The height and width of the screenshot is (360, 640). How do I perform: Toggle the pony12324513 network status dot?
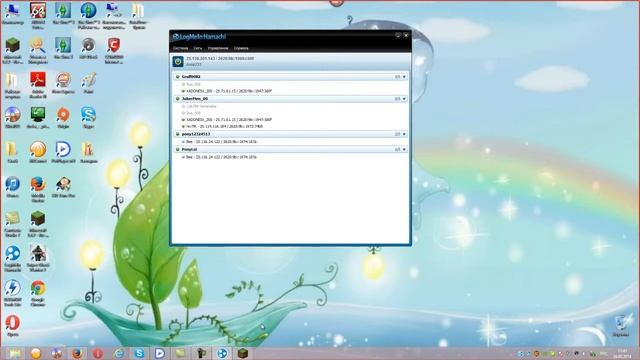coord(178,134)
